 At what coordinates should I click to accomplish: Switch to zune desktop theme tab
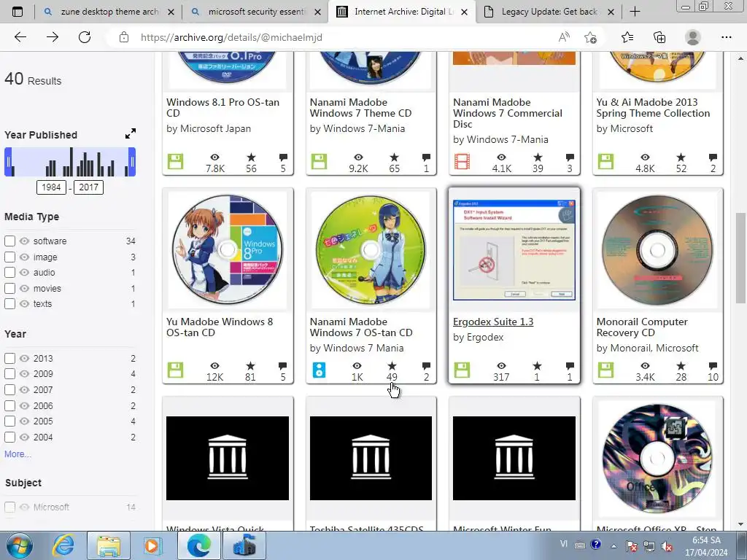click(x=109, y=12)
